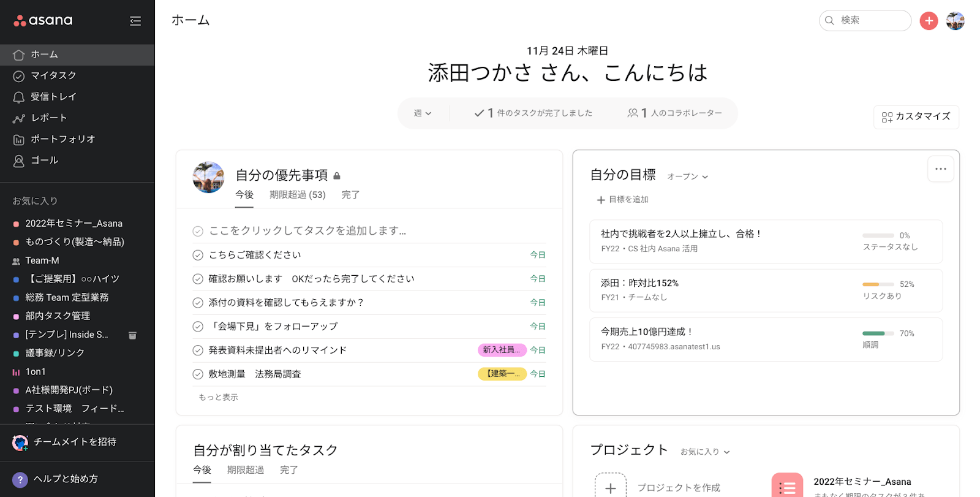Click the purple help question mark icon
The image size is (980, 497).
pos(20,480)
